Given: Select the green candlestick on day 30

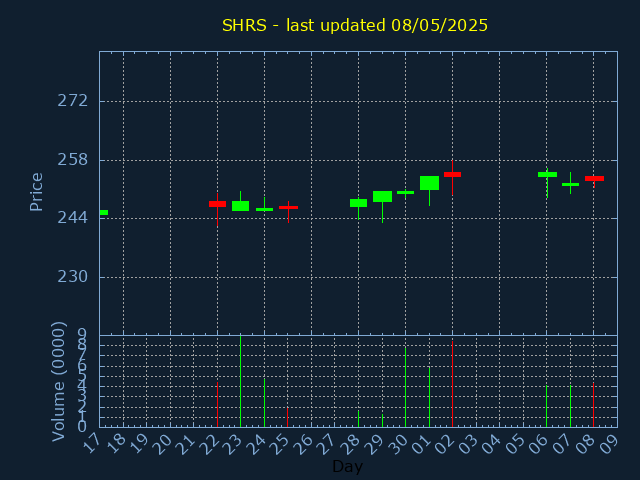Looking at the screenshot, I should pos(405,192).
